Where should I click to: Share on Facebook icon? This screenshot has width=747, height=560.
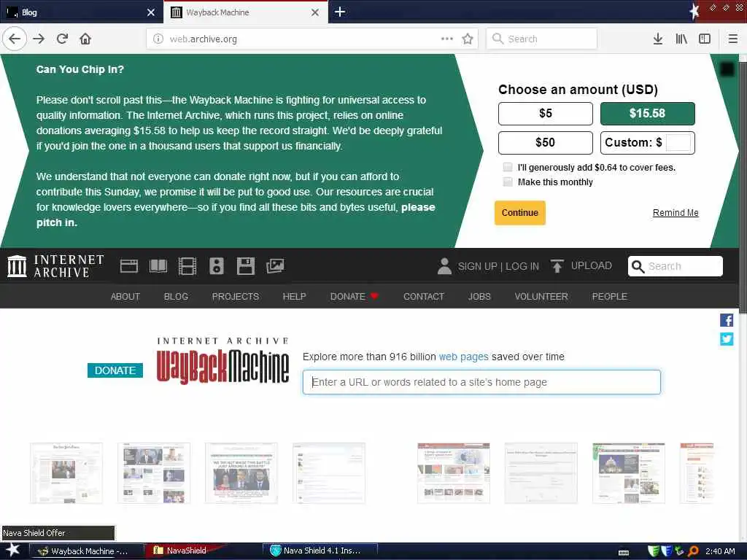pyautogui.click(x=727, y=320)
